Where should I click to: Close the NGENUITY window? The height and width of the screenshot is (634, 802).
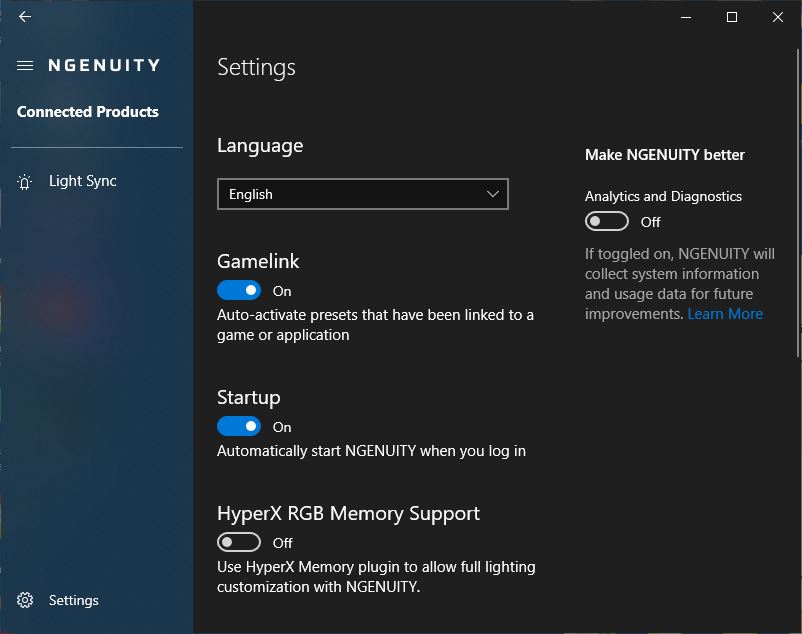[x=778, y=17]
